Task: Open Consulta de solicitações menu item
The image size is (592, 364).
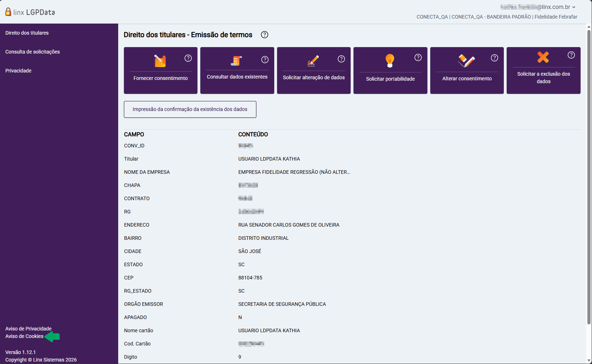Action: click(32, 52)
